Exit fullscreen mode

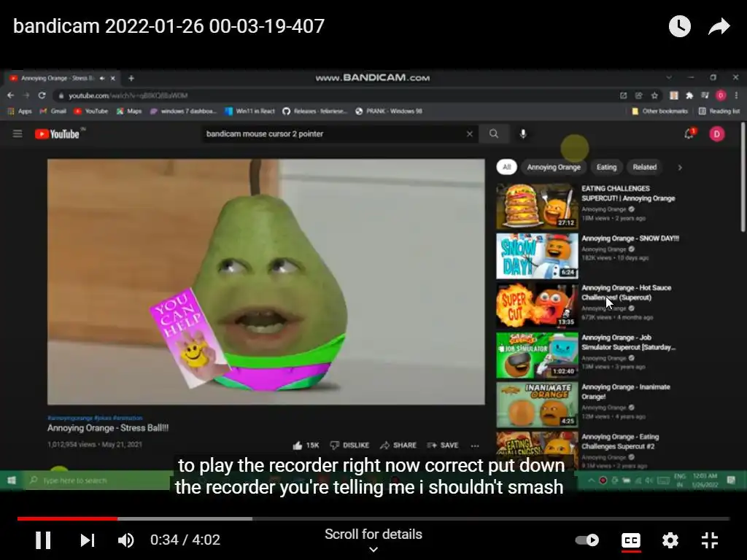click(710, 540)
